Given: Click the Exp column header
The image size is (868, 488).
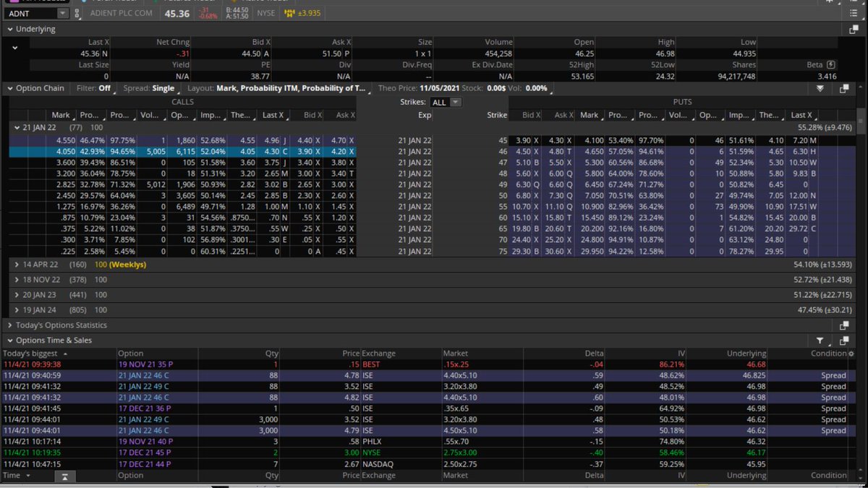Looking at the screenshot, I should tap(425, 115).
